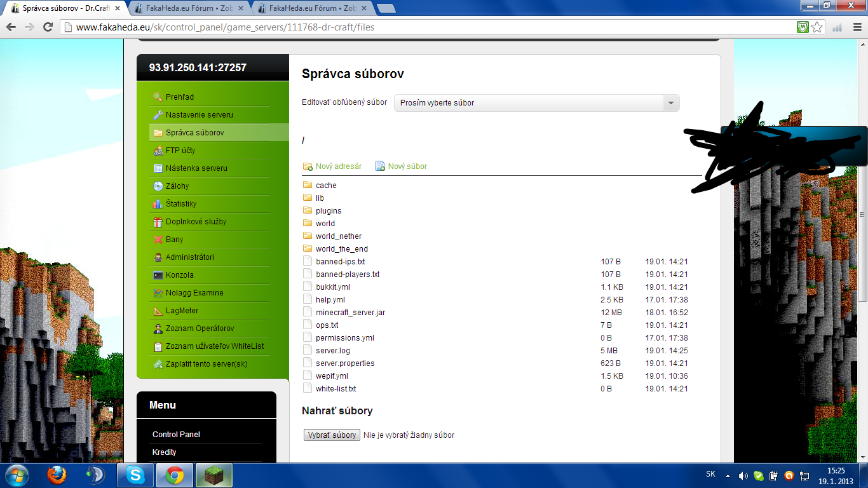Click the address bar URL
The image size is (868, 488).
(x=226, y=27)
